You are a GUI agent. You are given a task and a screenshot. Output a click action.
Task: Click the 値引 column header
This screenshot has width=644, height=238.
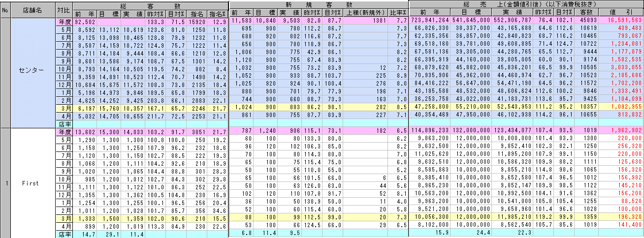click(625, 13)
